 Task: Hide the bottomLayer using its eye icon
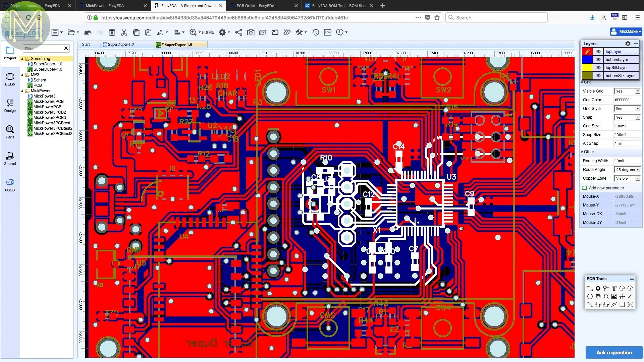click(x=598, y=60)
